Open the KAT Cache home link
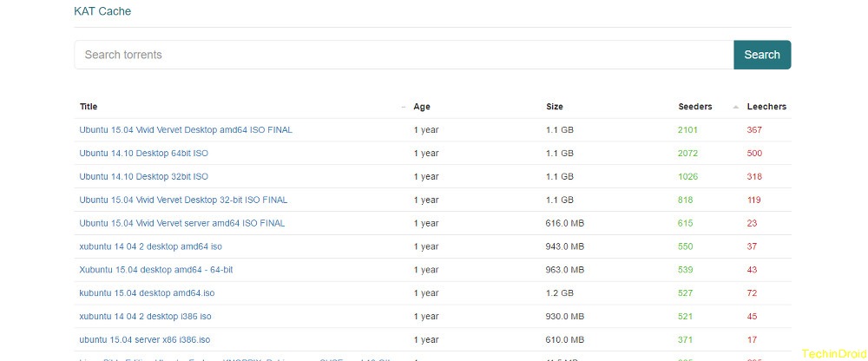 click(102, 11)
